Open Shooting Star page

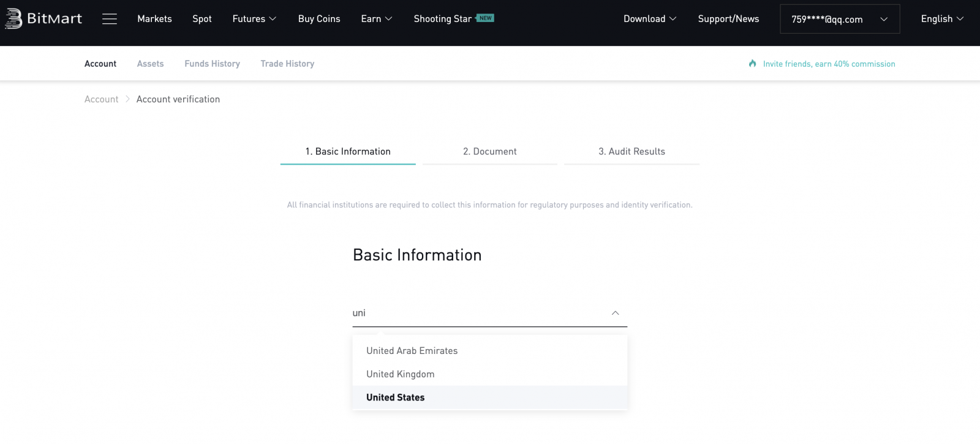[x=442, y=19]
